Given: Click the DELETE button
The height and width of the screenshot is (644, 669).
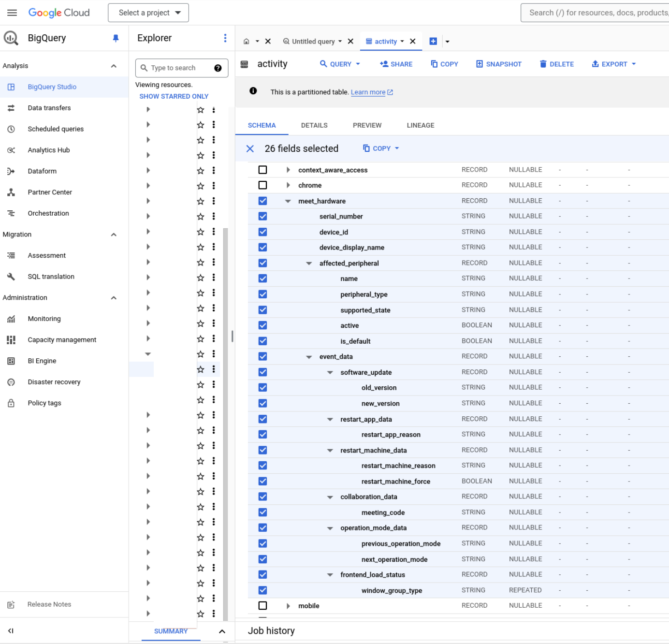Looking at the screenshot, I should (557, 64).
